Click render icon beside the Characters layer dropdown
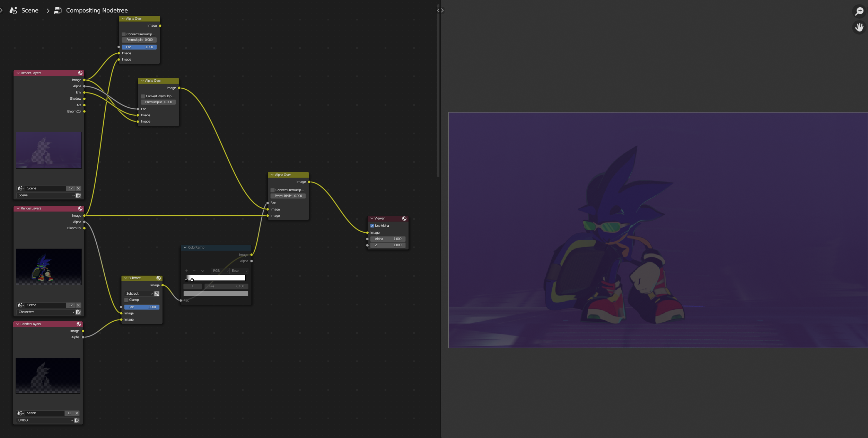Image resolution: width=868 pixels, height=438 pixels. click(78, 312)
